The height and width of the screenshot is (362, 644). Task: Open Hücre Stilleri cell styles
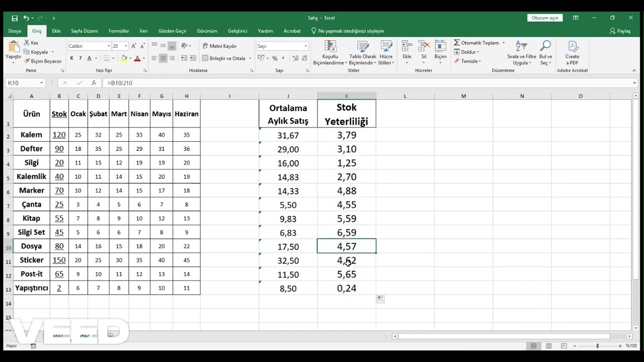click(x=386, y=53)
